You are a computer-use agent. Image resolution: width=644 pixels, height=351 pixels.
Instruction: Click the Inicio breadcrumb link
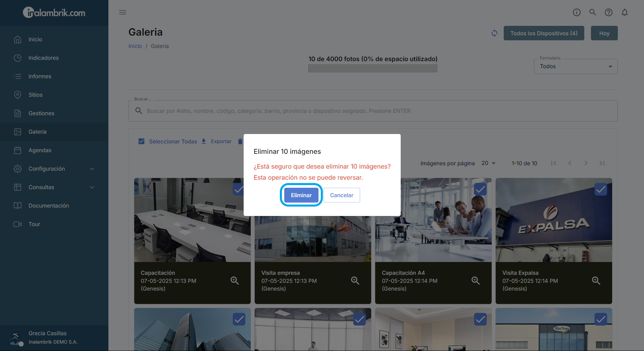click(135, 46)
